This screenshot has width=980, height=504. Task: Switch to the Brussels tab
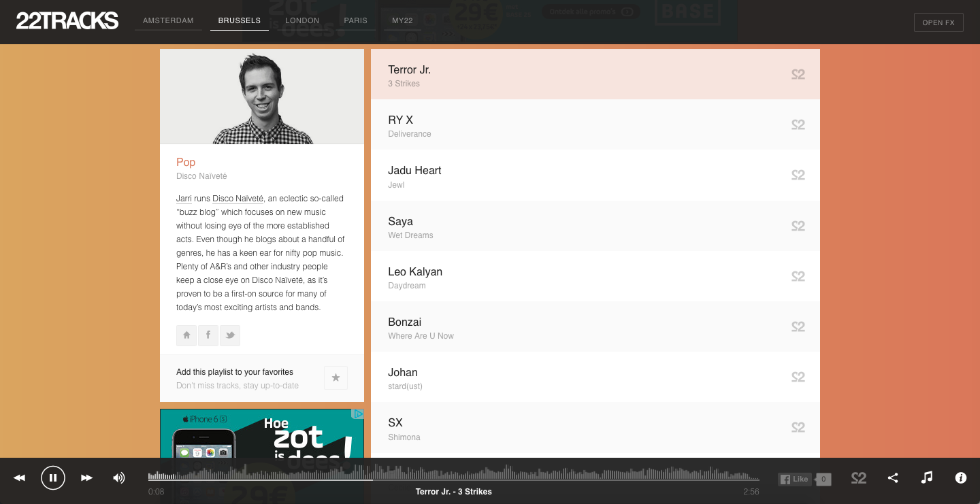click(x=240, y=20)
